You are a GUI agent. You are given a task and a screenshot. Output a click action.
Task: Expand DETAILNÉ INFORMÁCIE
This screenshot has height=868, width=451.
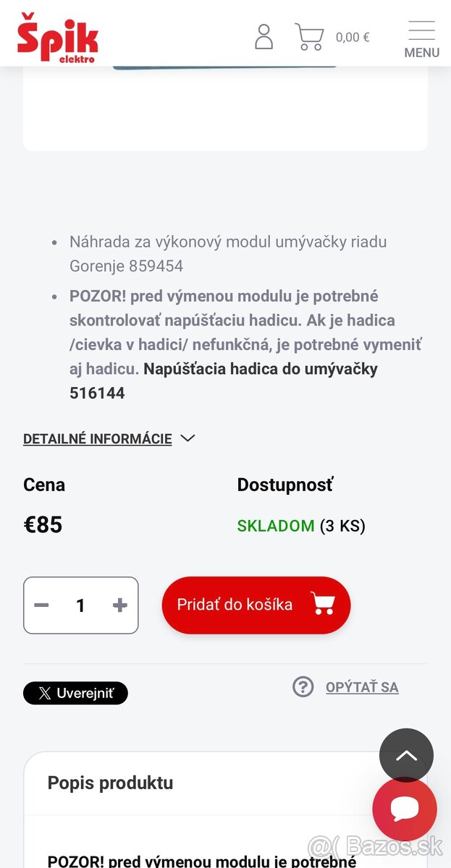97,438
